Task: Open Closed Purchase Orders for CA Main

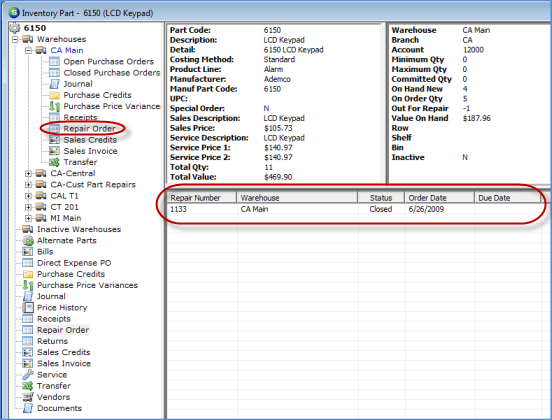Action: click(x=112, y=73)
